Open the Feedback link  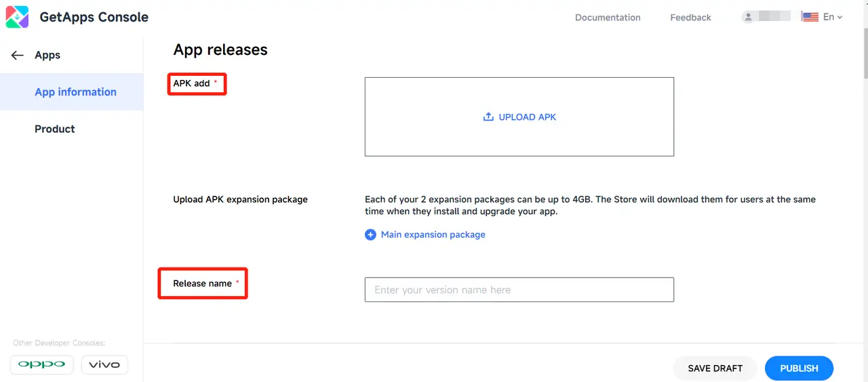pos(690,18)
